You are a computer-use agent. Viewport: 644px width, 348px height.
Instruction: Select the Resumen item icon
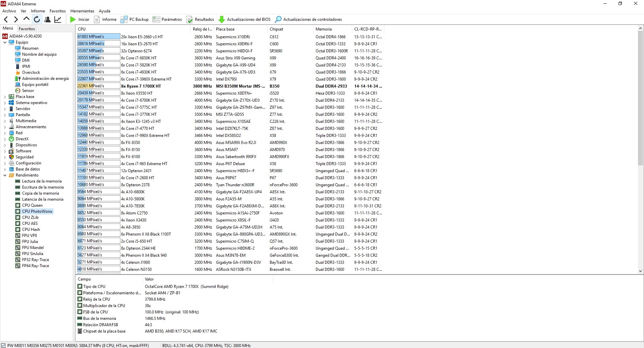coord(18,48)
